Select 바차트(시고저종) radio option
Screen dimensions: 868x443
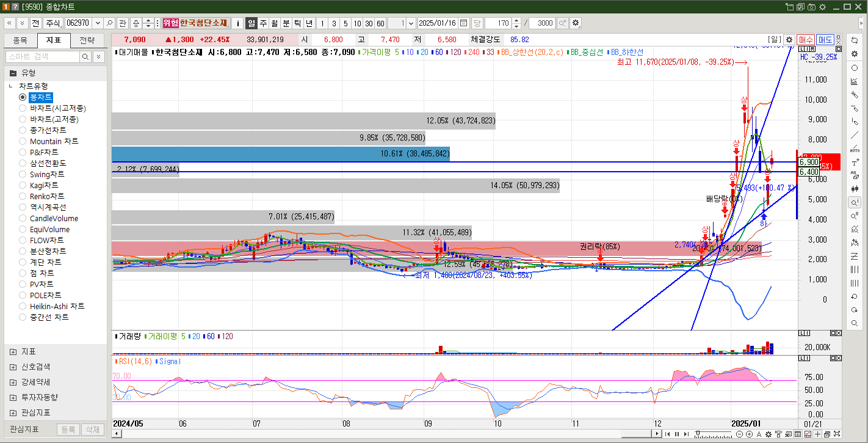(23, 108)
